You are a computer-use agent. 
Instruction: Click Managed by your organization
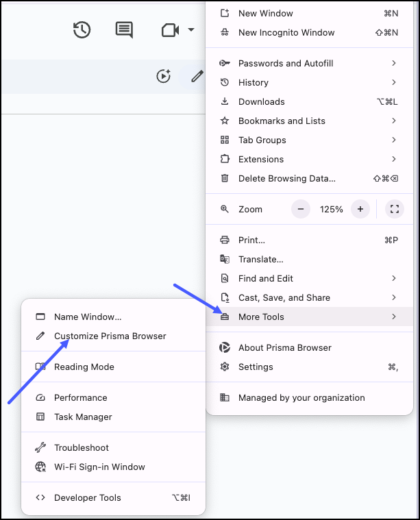pyautogui.click(x=301, y=397)
